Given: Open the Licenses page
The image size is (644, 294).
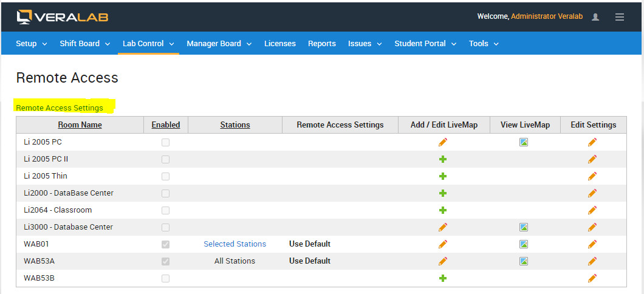Looking at the screenshot, I should point(279,44).
